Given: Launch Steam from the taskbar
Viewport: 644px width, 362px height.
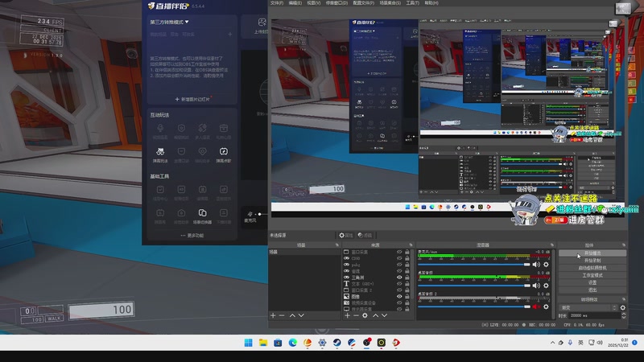Looking at the screenshot, I should click(x=336, y=343).
